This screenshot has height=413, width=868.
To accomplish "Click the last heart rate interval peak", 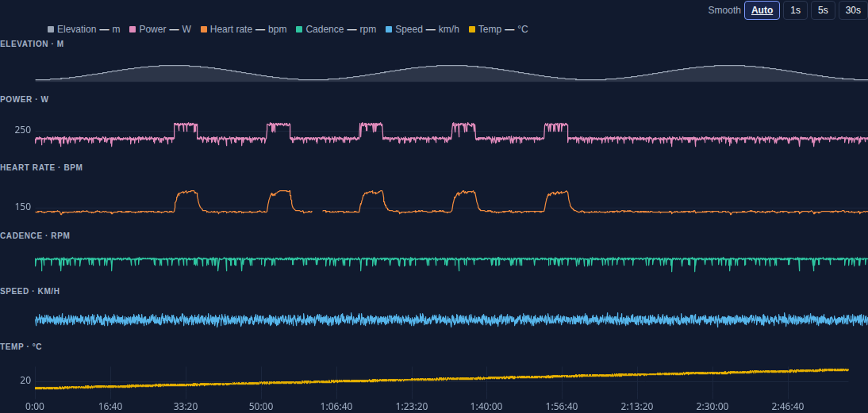I will pyautogui.click(x=557, y=193).
